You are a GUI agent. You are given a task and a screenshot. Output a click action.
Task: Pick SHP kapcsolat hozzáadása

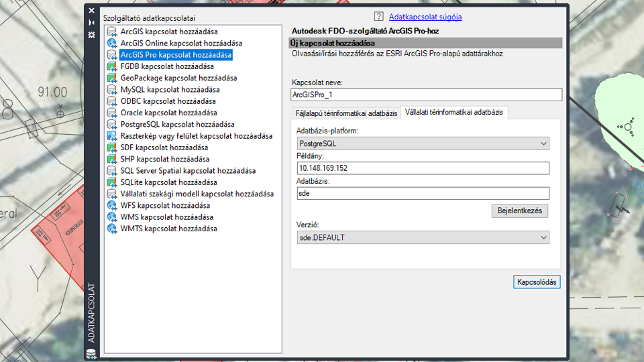tap(165, 159)
